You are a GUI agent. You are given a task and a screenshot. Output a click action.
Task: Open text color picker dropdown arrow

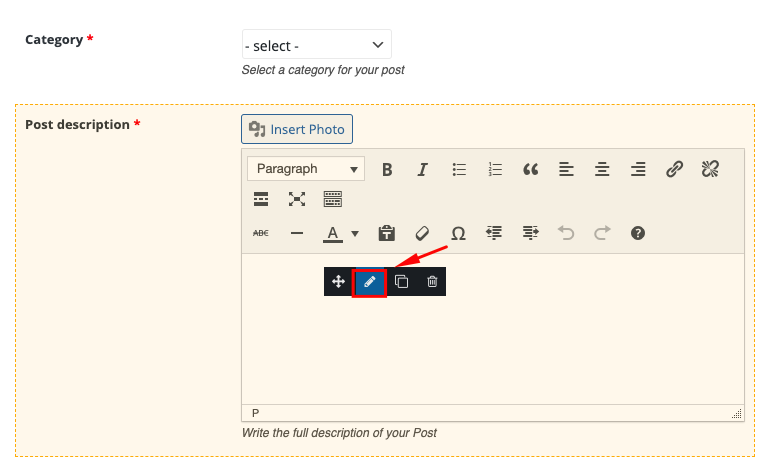355,234
